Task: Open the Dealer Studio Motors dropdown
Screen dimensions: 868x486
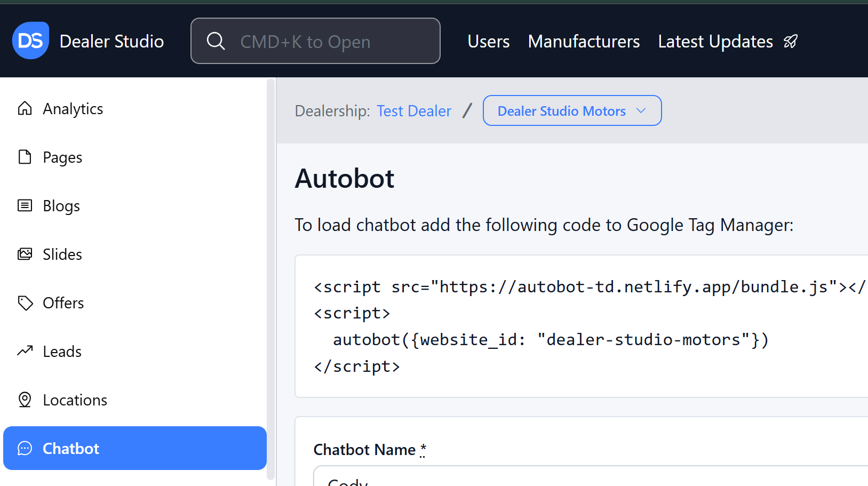Action: point(561,111)
